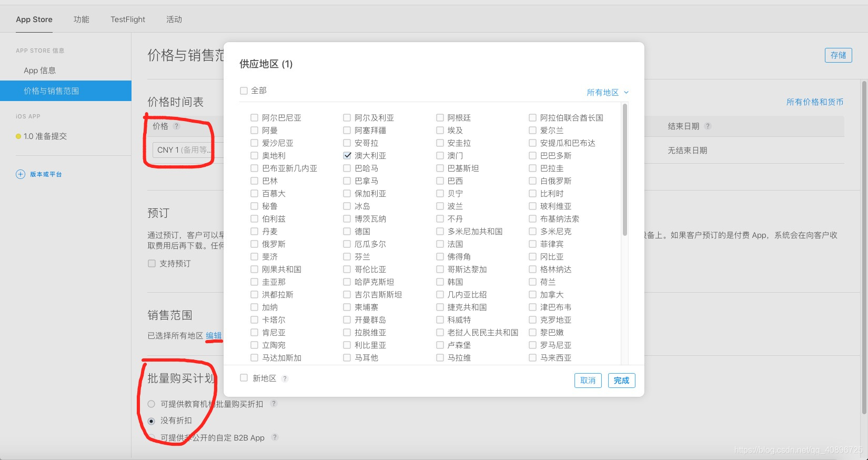Open the 所有地区 dropdown filter
This screenshot has height=460, width=868.
pyautogui.click(x=608, y=92)
